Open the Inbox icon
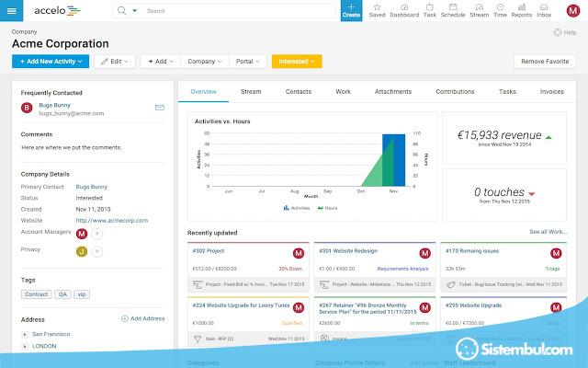 [544, 10]
